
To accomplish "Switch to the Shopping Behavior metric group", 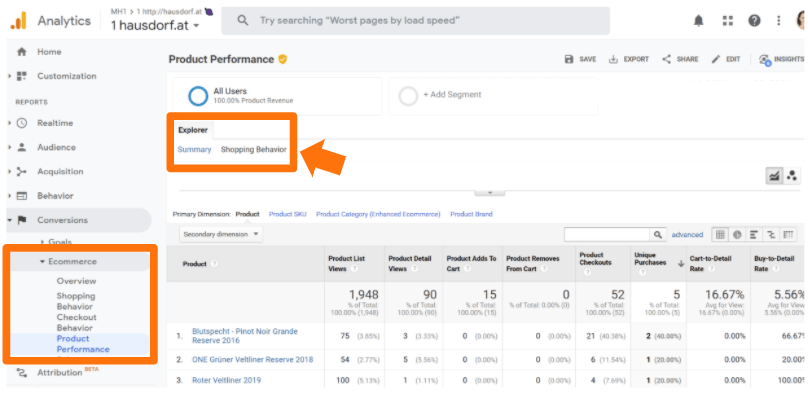I will [254, 149].
